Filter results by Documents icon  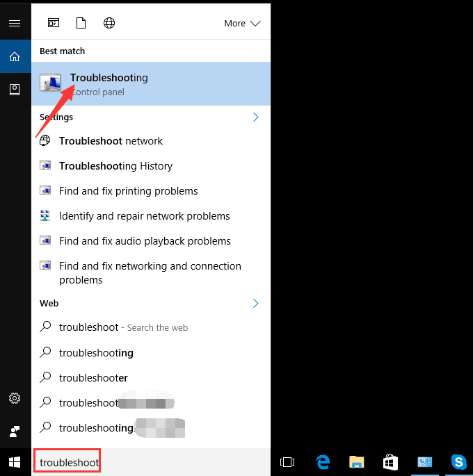81,23
